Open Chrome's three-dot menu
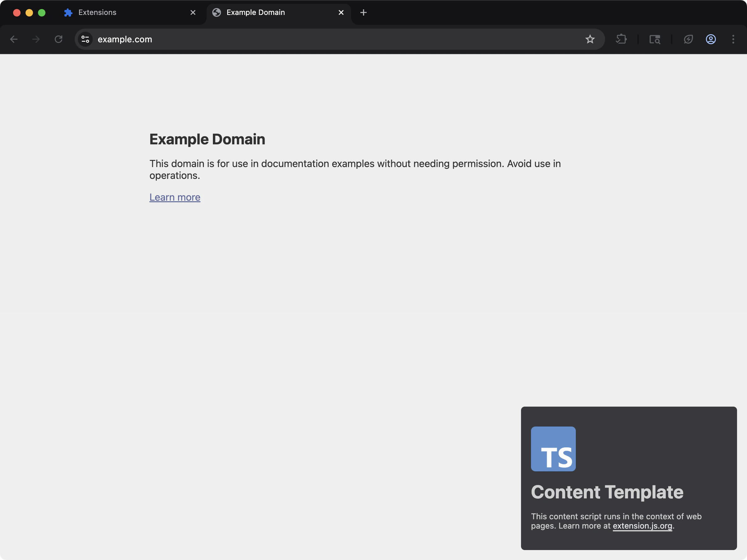Viewport: 747px width, 560px height. coord(734,39)
